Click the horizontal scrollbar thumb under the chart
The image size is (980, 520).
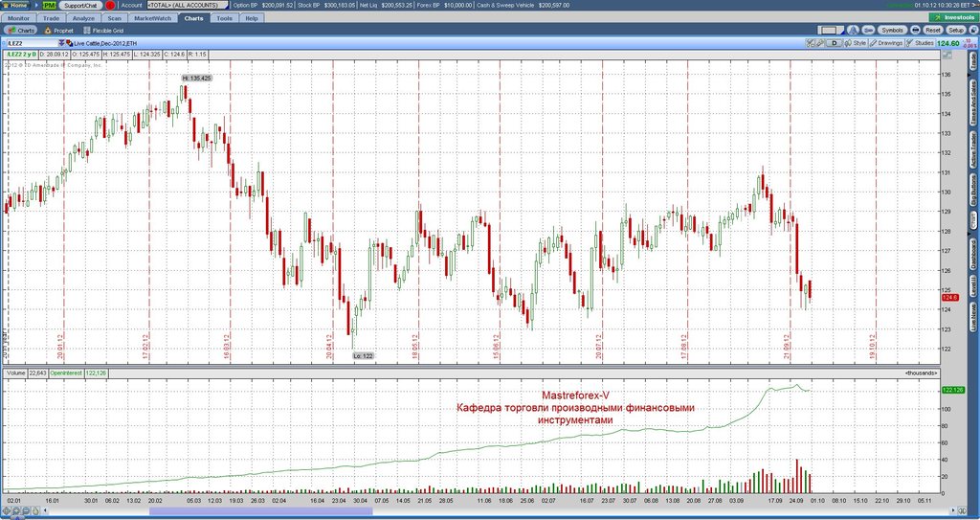pos(260,512)
